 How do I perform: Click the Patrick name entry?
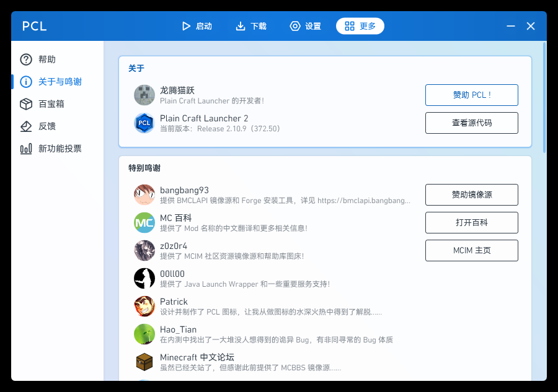[174, 302]
